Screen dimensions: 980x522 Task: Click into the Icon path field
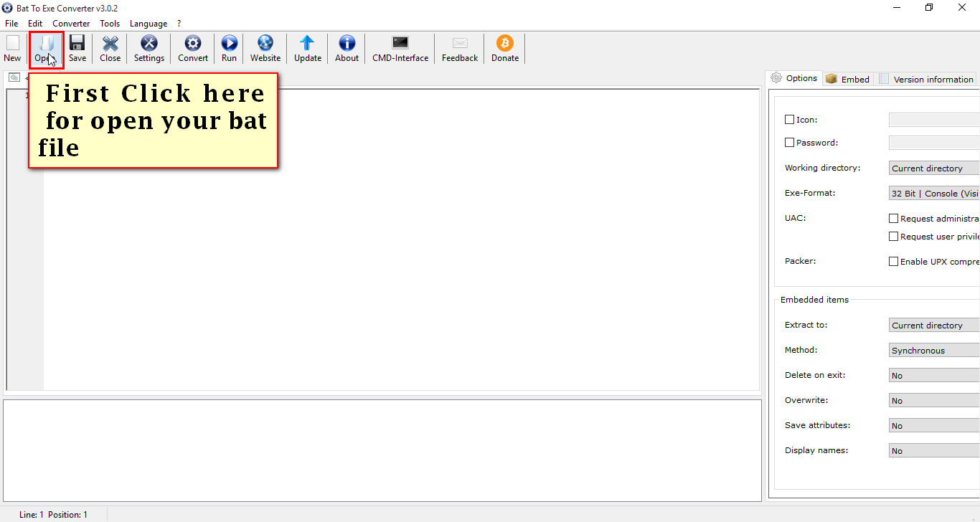(x=934, y=120)
